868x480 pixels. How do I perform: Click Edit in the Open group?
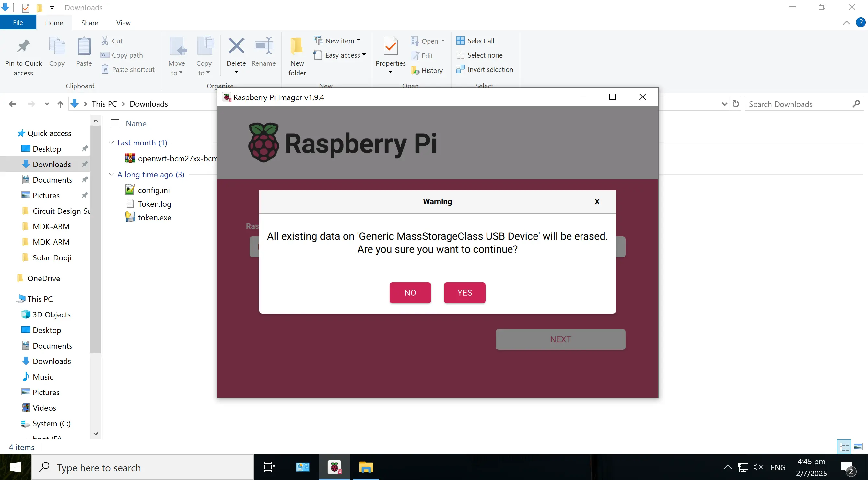tap(422, 55)
